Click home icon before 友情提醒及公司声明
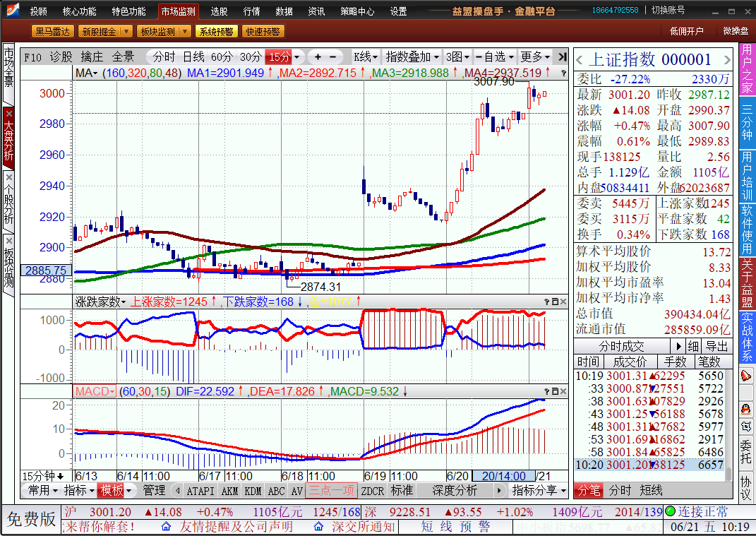This screenshot has width=756, height=536. (166, 526)
